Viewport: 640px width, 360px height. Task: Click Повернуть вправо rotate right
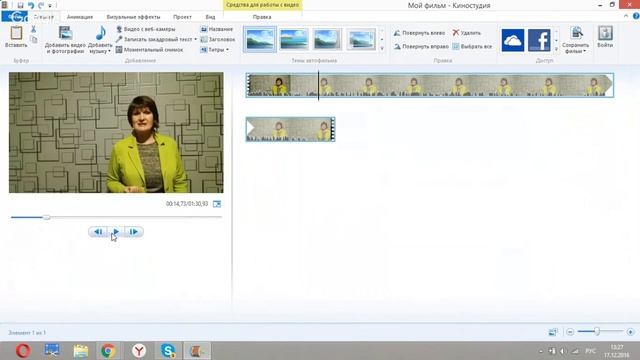click(x=421, y=46)
